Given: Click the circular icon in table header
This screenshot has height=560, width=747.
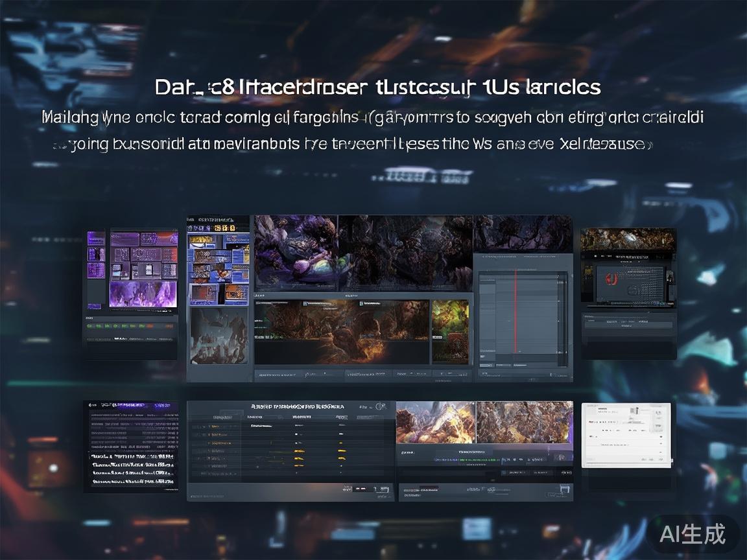Looking at the screenshot, I should point(381,406).
